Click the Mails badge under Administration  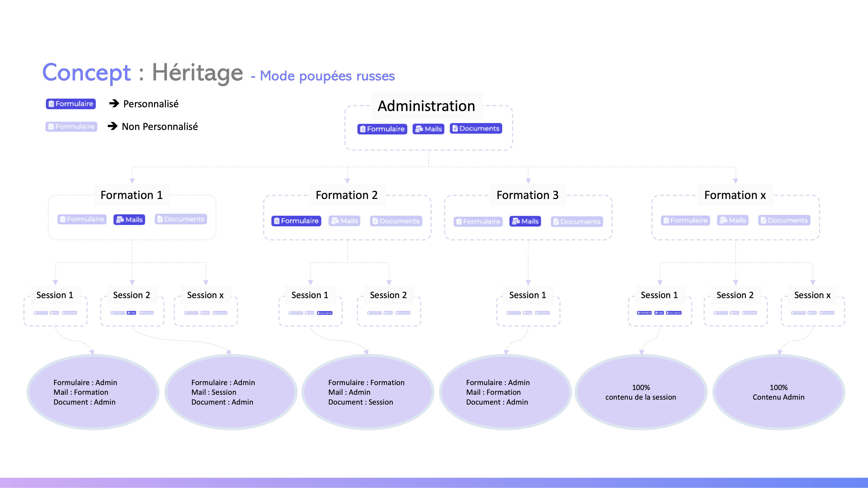point(428,129)
